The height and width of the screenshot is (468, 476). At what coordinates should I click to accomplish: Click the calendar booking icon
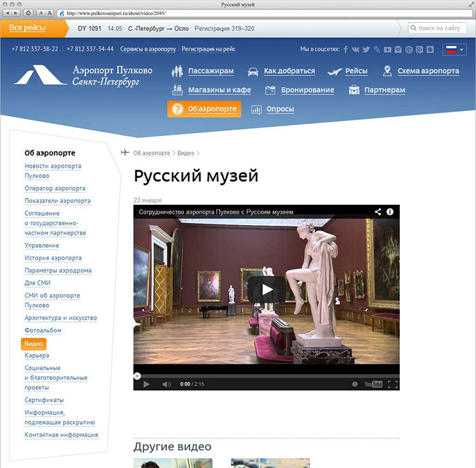(270, 90)
